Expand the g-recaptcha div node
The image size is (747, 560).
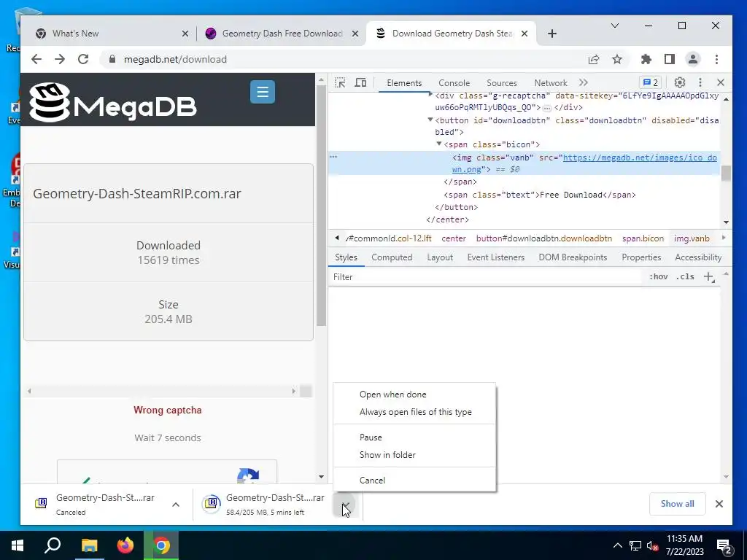pos(430,96)
